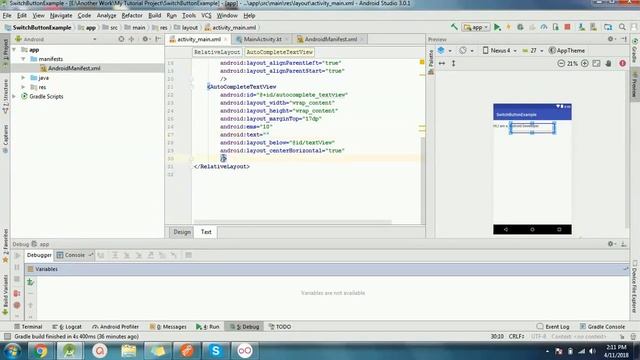
Task: Click the Apply Changes lightning icon
Action: click(x=509, y=27)
